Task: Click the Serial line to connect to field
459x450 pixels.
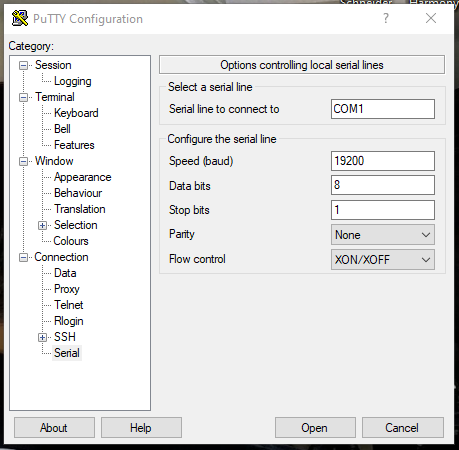Action: tap(383, 109)
